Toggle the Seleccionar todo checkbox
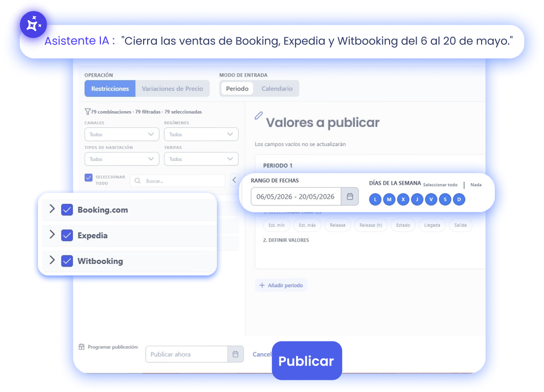This screenshot has width=544, height=392. [89, 178]
